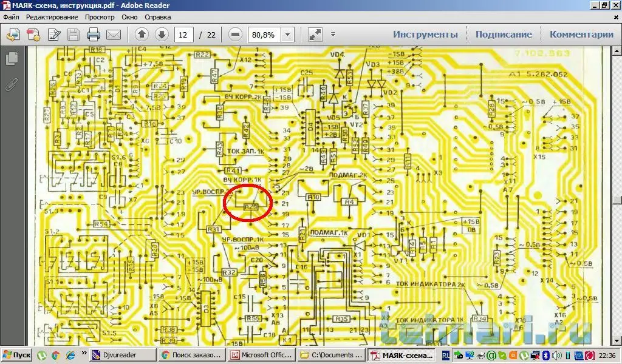Expand the toolbar customize chevron
Image resolution: width=622 pixels, height=364 pixels.
pos(333,35)
